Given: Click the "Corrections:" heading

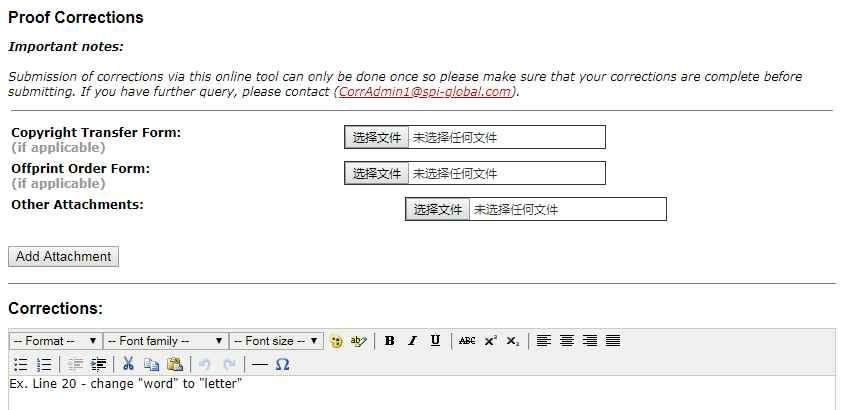Looking at the screenshot, I should click(55, 308).
